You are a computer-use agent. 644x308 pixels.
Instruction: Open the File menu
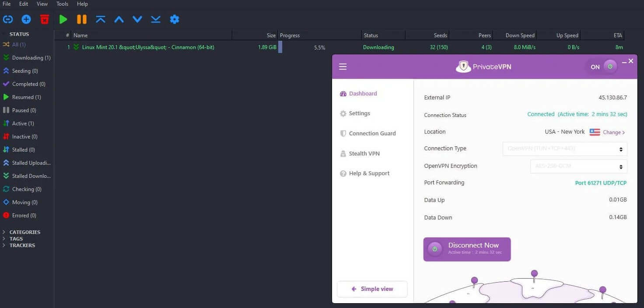click(7, 4)
